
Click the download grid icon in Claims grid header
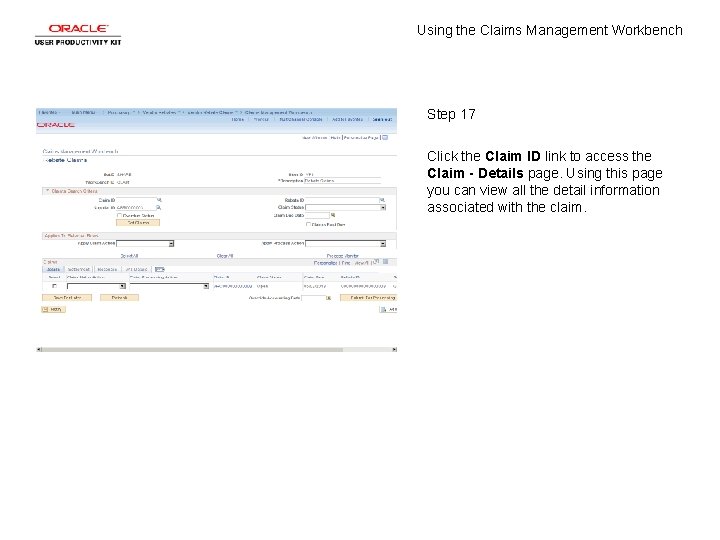click(x=386, y=262)
